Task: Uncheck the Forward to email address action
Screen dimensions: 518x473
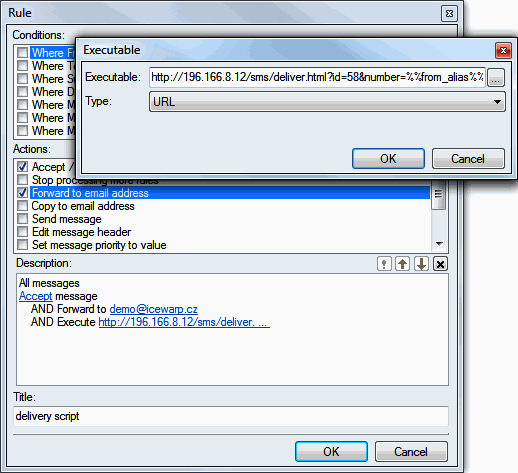Action: (x=22, y=193)
